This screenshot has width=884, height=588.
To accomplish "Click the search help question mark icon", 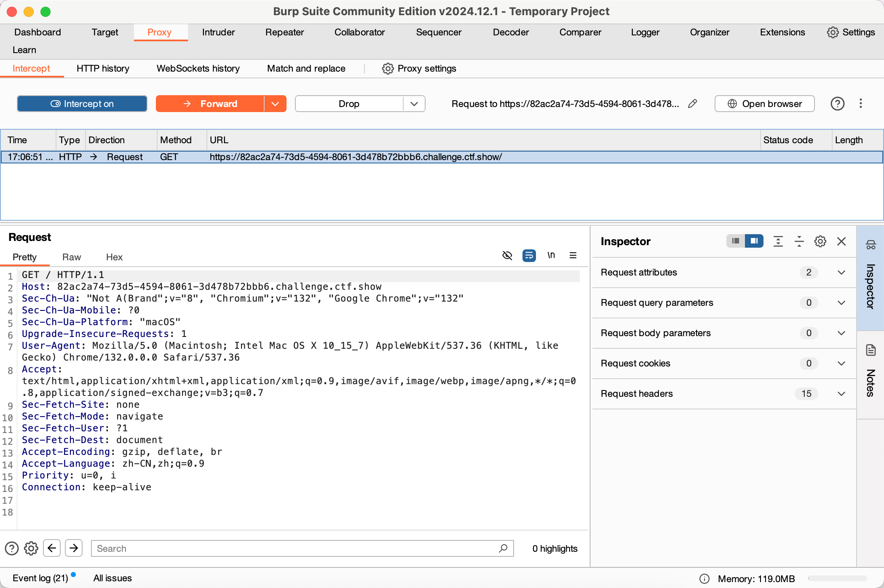I will pos(12,548).
